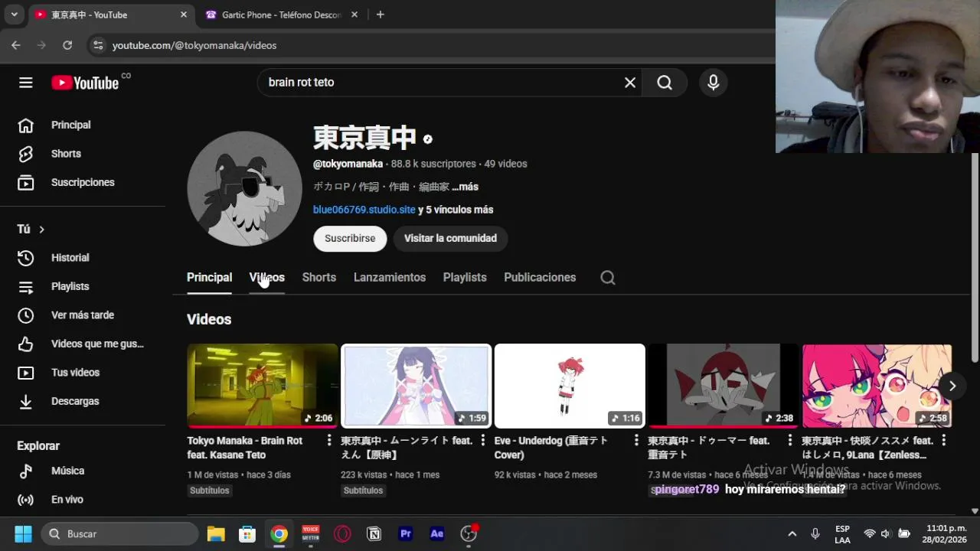
Task: Switch to the channel Principal tab
Action: point(209,278)
